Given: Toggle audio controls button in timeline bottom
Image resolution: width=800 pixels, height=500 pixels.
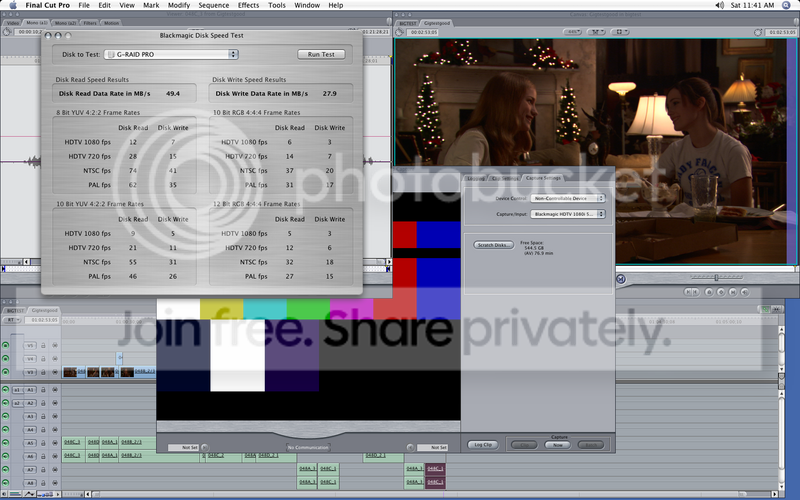Looking at the screenshot, I should point(5,494).
